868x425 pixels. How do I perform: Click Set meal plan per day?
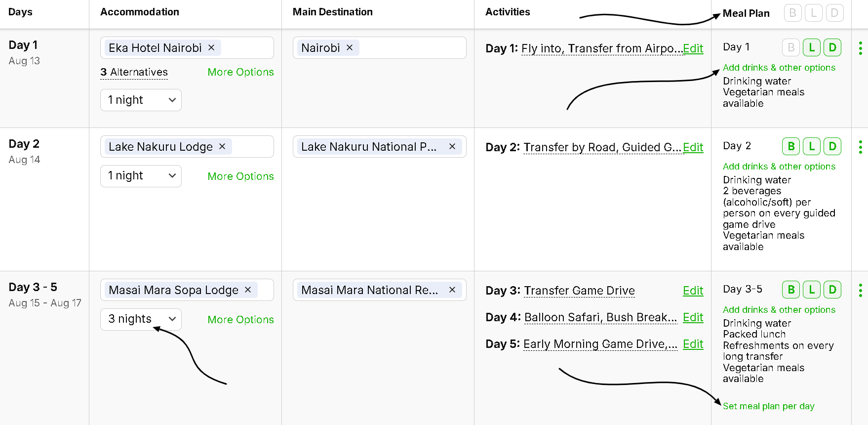click(x=768, y=406)
